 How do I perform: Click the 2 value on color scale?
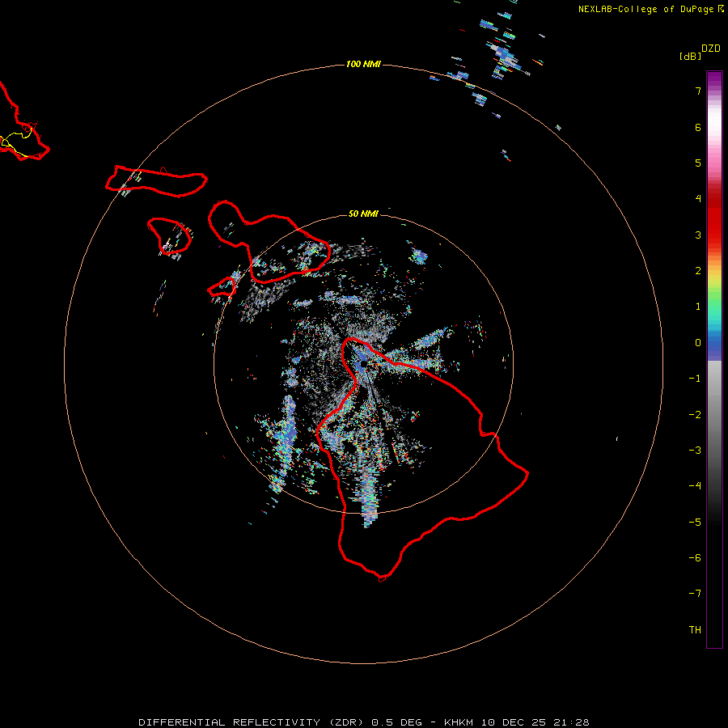(698, 270)
